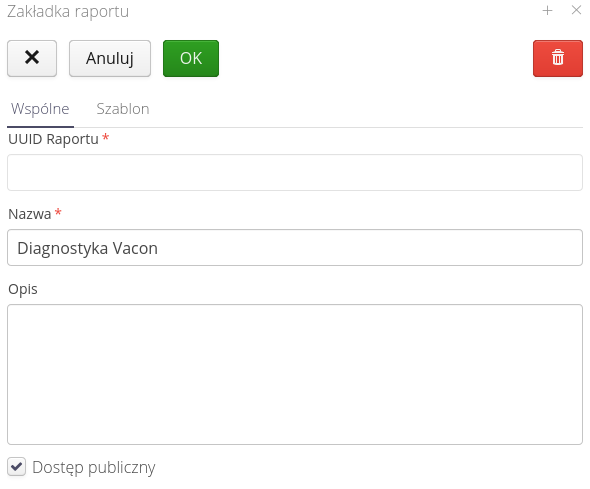Click the Diagnostyka Vacon text
The height and width of the screenshot is (489, 590).
[x=88, y=248]
